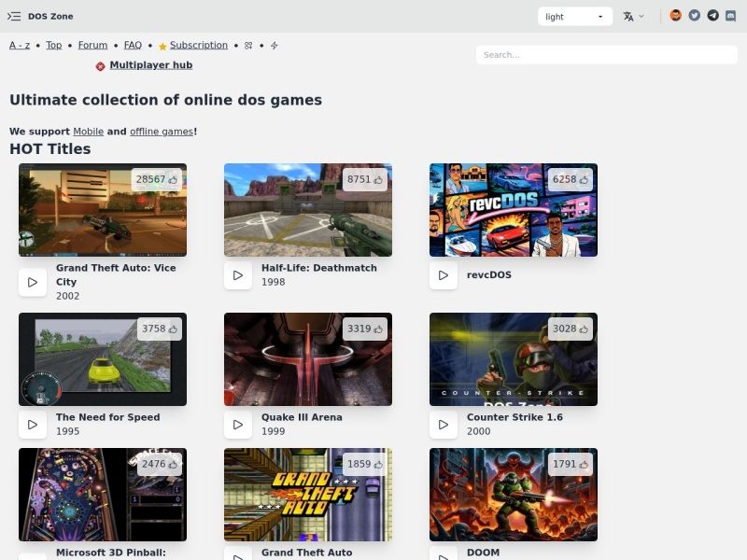Image resolution: width=747 pixels, height=560 pixels.
Task: Open the sidebar menu icon beside DOS Zone
Action: tap(14, 16)
